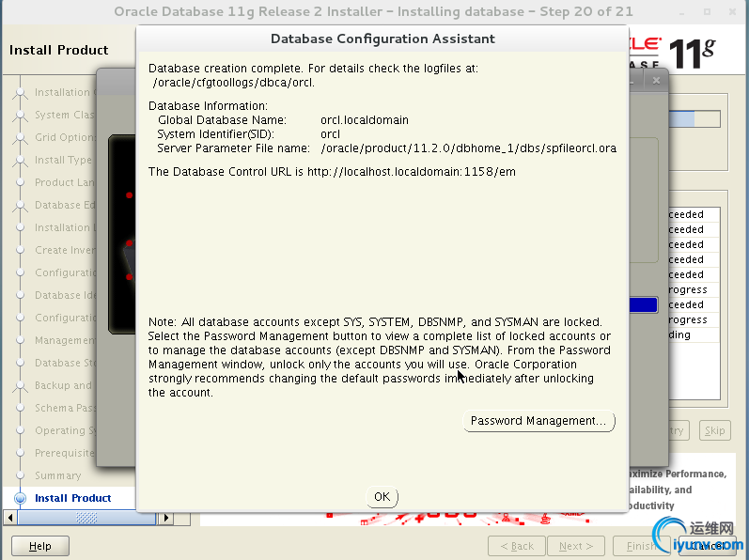749x560 pixels.
Task: Click the Back button in installer
Action: pyautogui.click(x=517, y=546)
